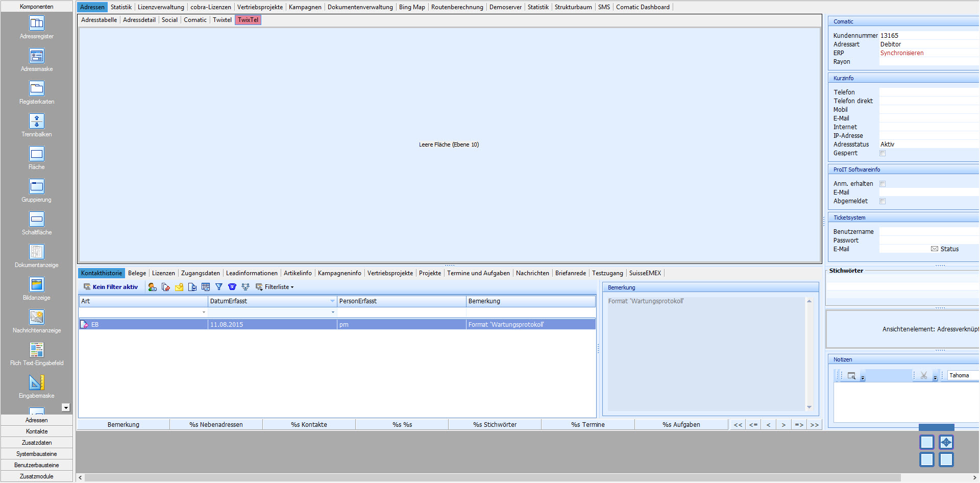Open the Filterliste dropdown
Screen dimensions: 980x483
[x=275, y=287]
